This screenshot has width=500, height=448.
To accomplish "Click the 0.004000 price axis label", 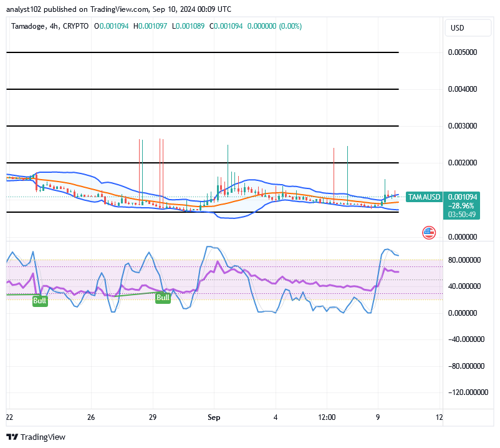I will (x=463, y=89).
